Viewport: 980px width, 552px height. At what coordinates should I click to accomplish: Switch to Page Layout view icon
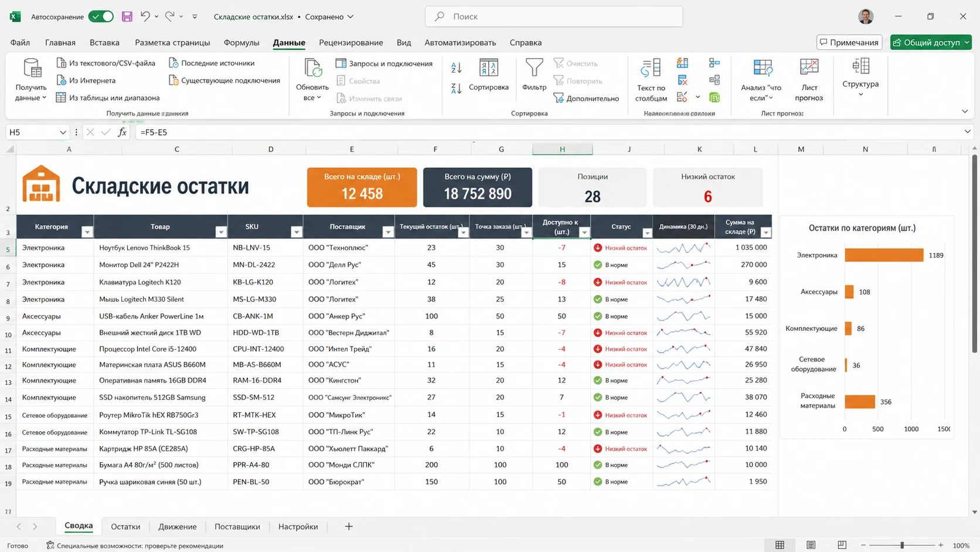811,545
